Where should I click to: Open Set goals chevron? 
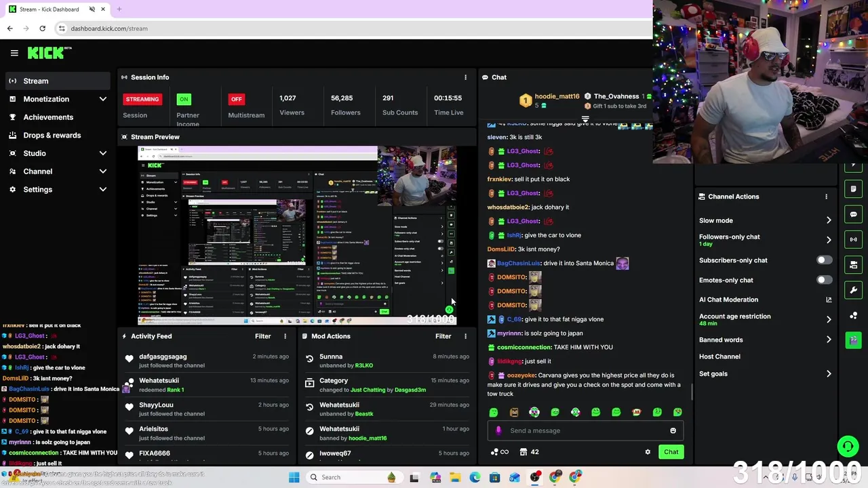pos(829,373)
